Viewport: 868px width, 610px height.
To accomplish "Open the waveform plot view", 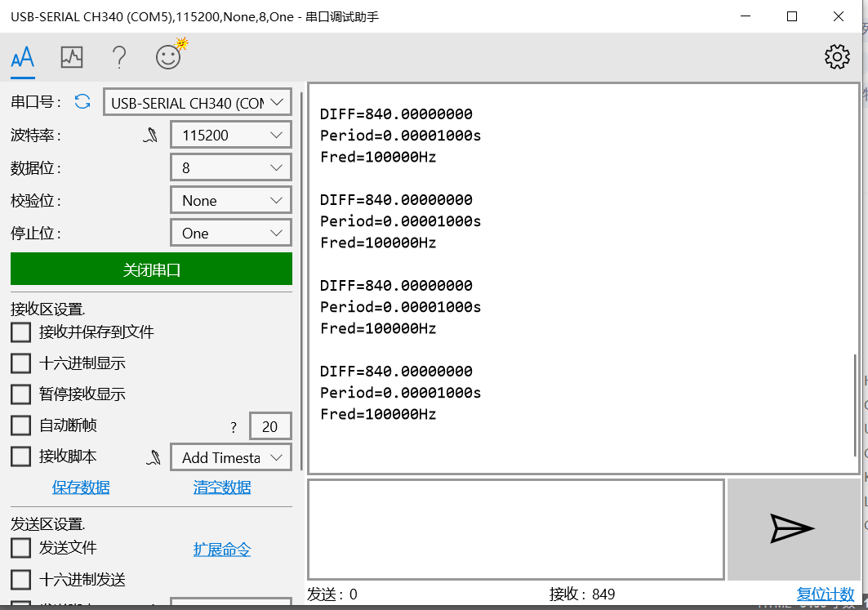I will point(72,56).
